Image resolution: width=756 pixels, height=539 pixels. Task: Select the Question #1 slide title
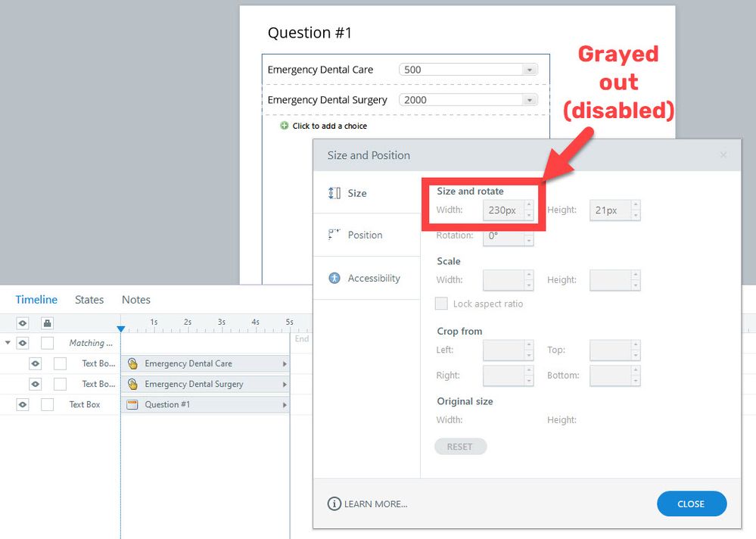point(310,33)
